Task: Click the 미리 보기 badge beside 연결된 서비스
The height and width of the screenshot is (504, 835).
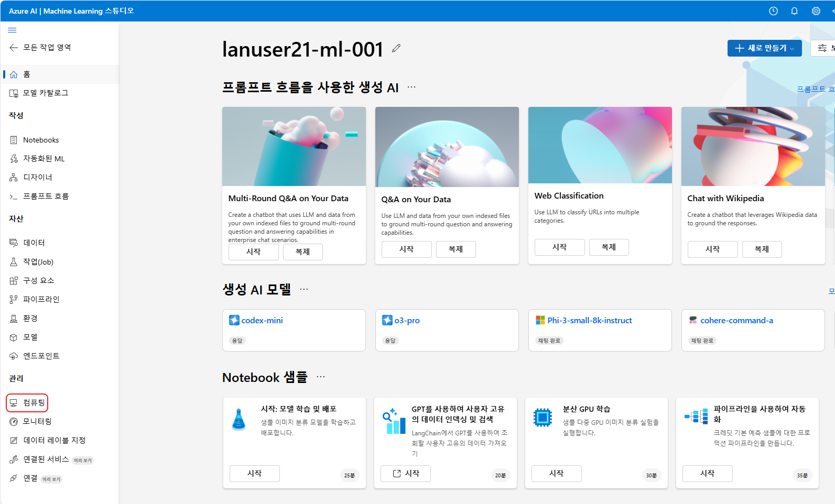Action: point(83,461)
